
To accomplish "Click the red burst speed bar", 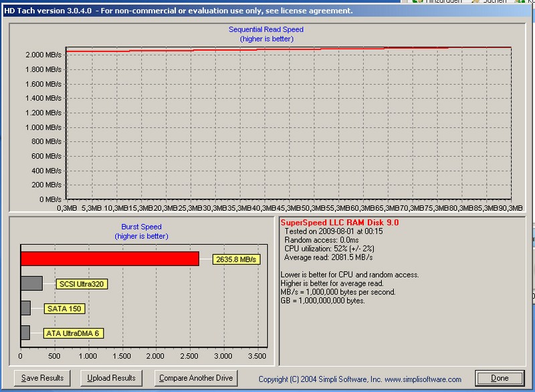I will (110, 258).
